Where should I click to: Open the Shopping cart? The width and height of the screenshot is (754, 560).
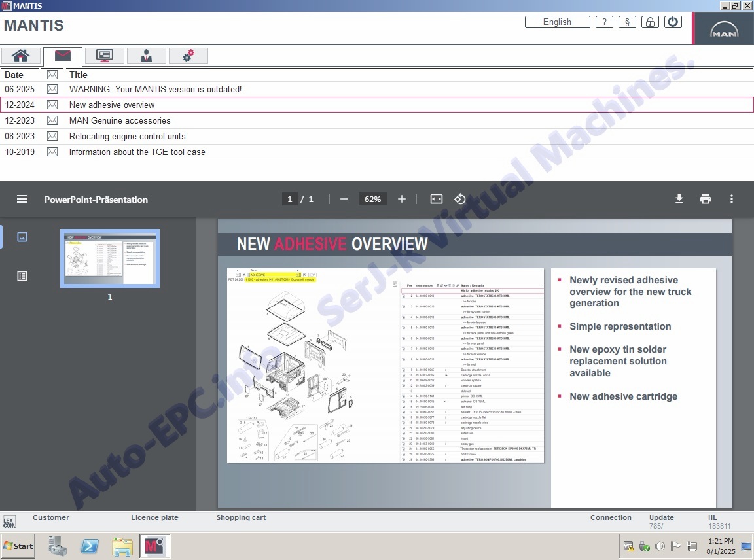241,517
